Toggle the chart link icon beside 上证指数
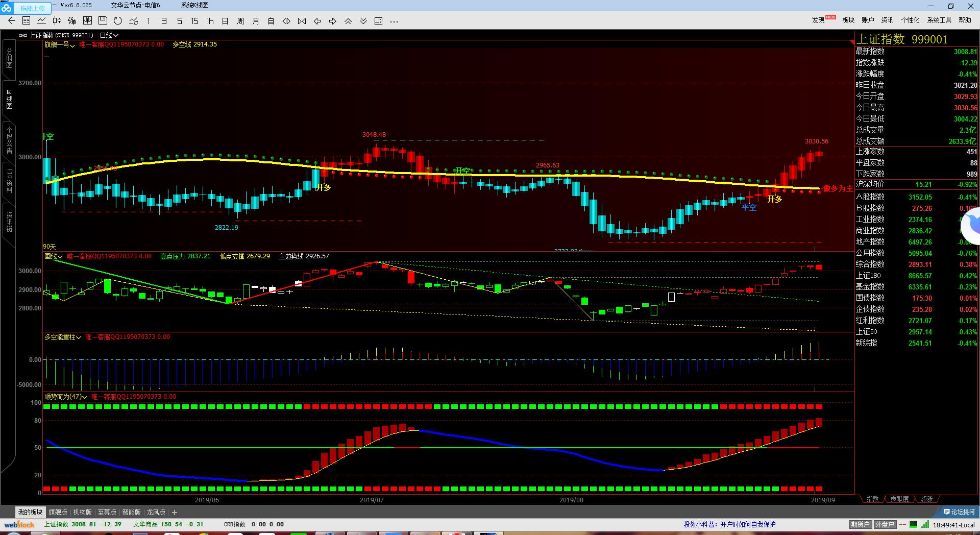This screenshot has height=535, width=980. click(x=23, y=35)
